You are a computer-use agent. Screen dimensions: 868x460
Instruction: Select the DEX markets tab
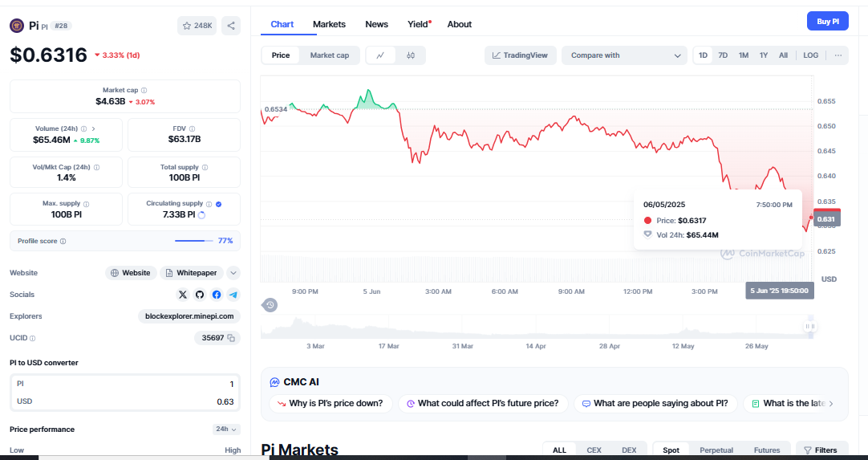pyautogui.click(x=629, y=450)
